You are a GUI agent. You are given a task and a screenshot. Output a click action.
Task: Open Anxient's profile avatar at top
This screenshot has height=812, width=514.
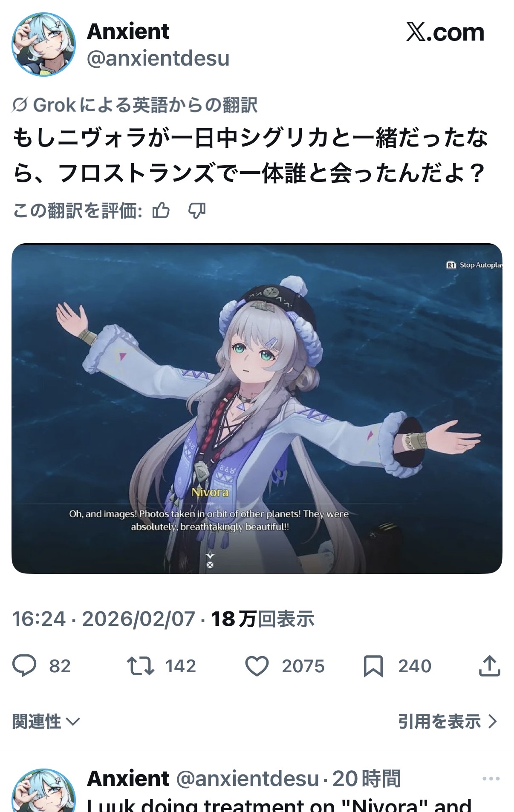coord(43,44)
